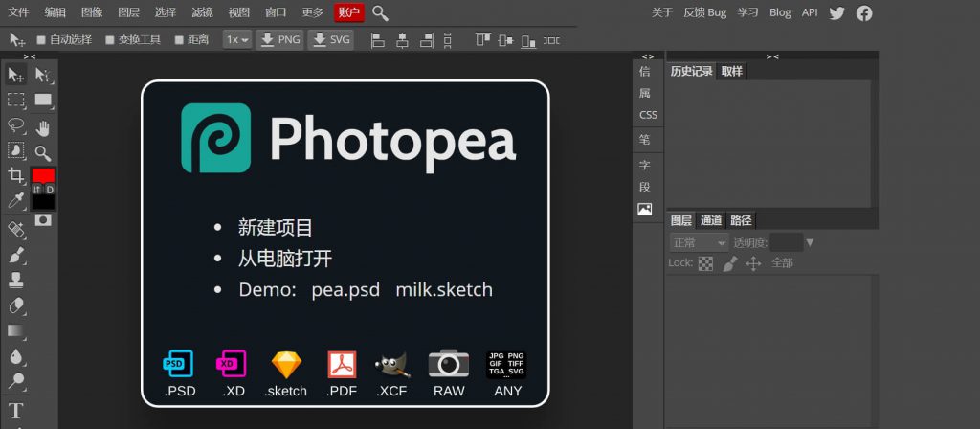Pick the Lasso tool
980x429 pixels.
coord(15,125)
